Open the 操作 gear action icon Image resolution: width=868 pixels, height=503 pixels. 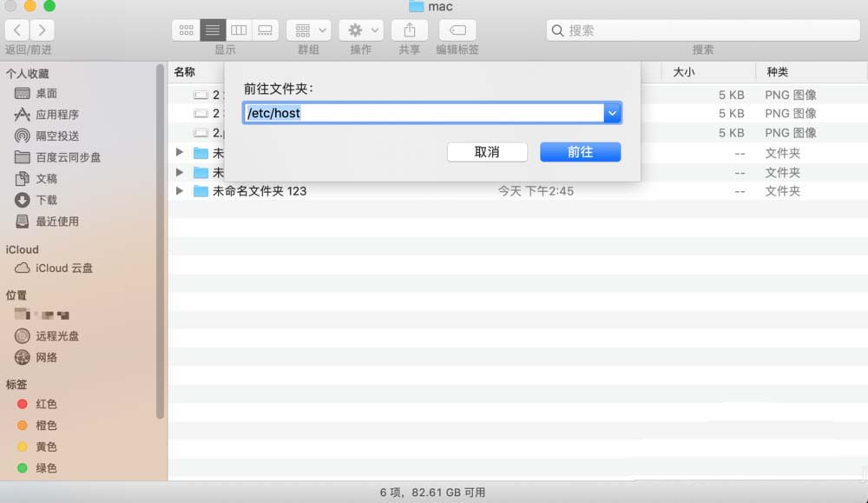point(357,29)
